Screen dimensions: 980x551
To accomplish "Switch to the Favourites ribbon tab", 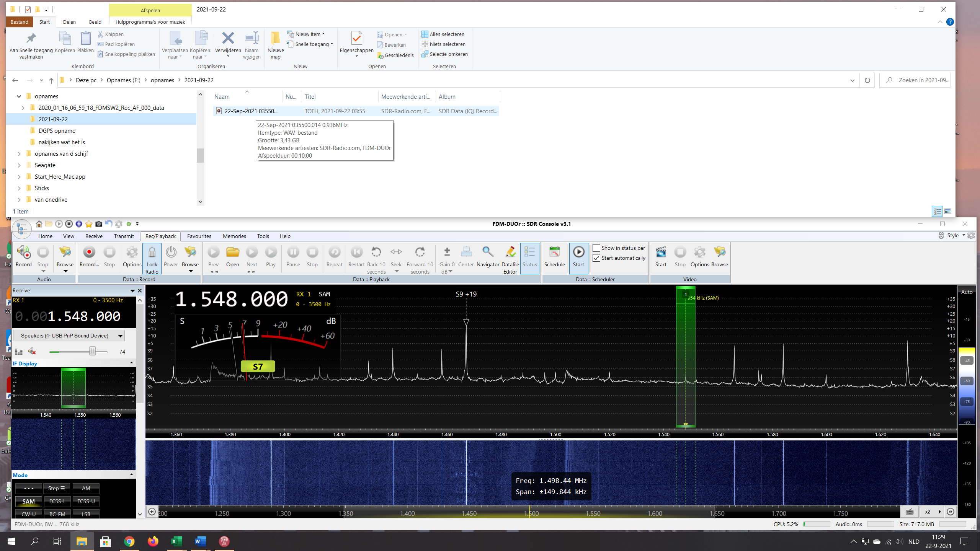I will 199,236.
